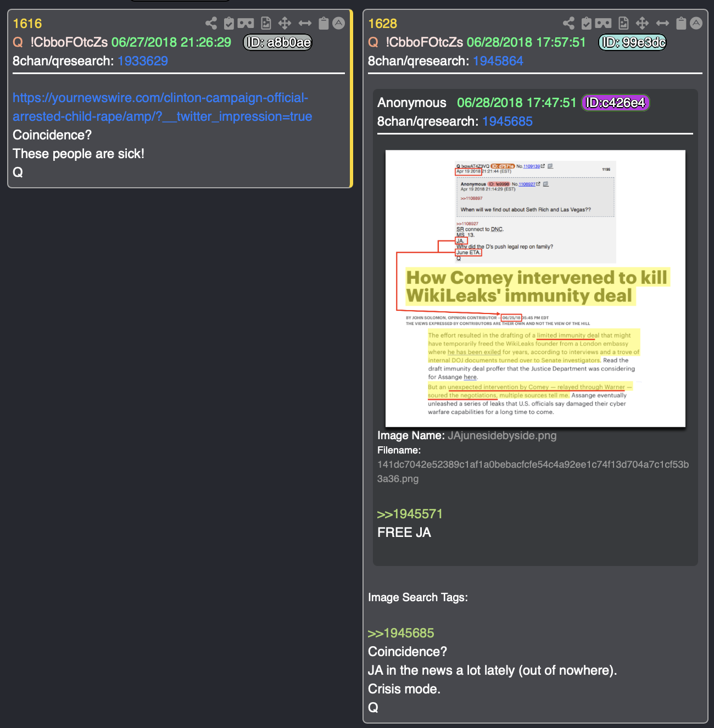Open 8chan post link 1945864

tap(498, 61)
